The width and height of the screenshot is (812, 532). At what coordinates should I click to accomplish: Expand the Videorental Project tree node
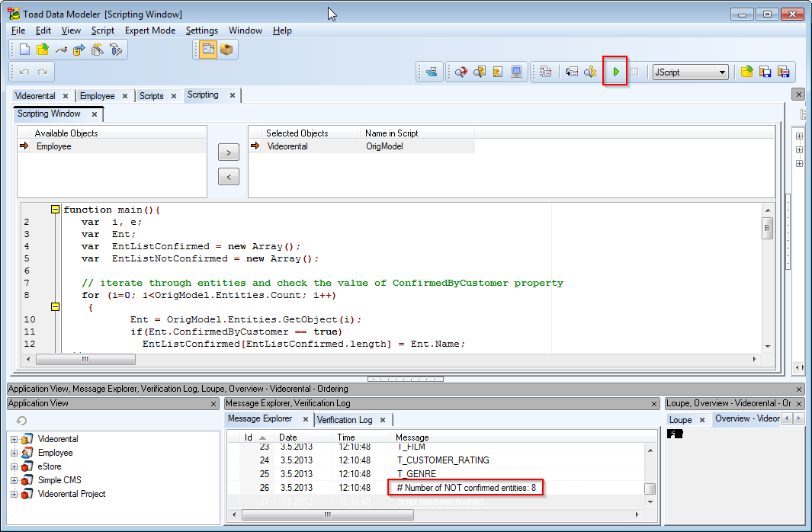coord(14,494)
